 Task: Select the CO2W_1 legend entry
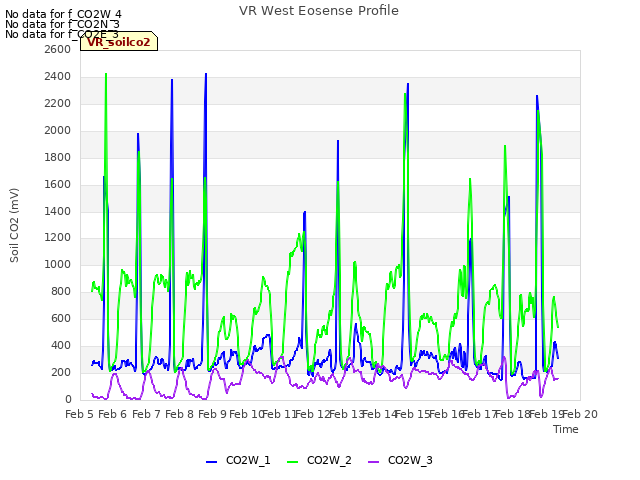238,460
